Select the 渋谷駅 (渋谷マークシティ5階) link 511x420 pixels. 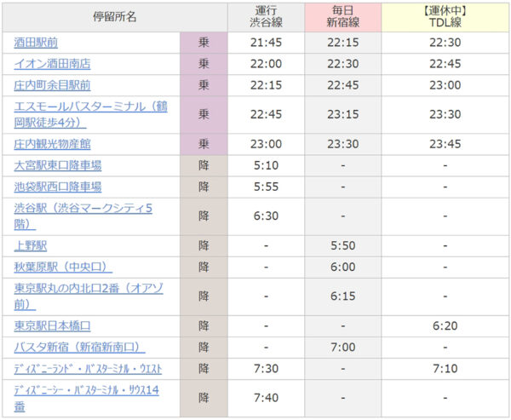pos(83,208)
